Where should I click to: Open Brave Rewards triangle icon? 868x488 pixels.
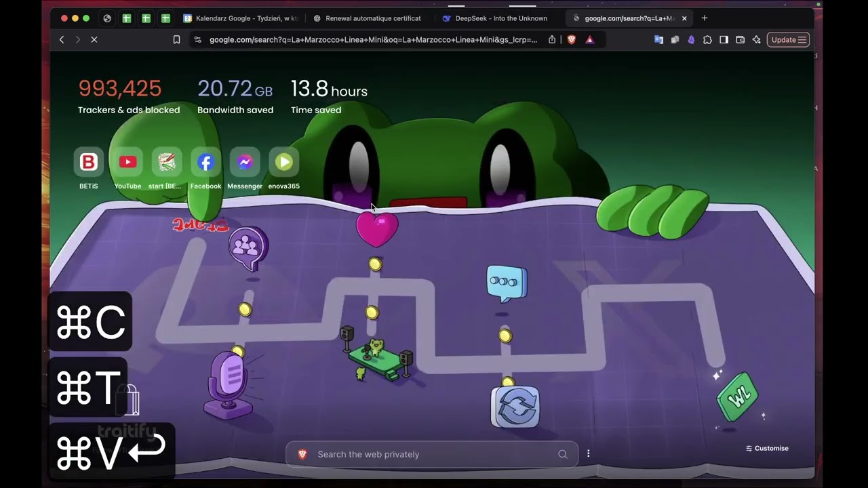pyautogui.click(x=589, y=40)
